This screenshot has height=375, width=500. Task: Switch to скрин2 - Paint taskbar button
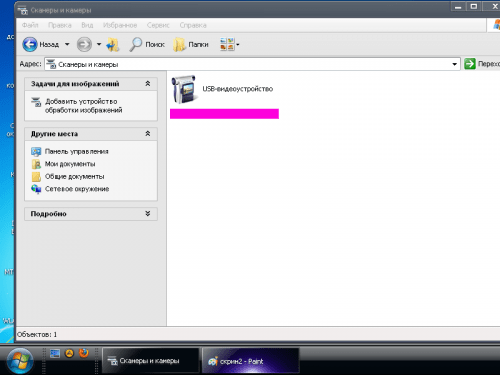[250, 361]
